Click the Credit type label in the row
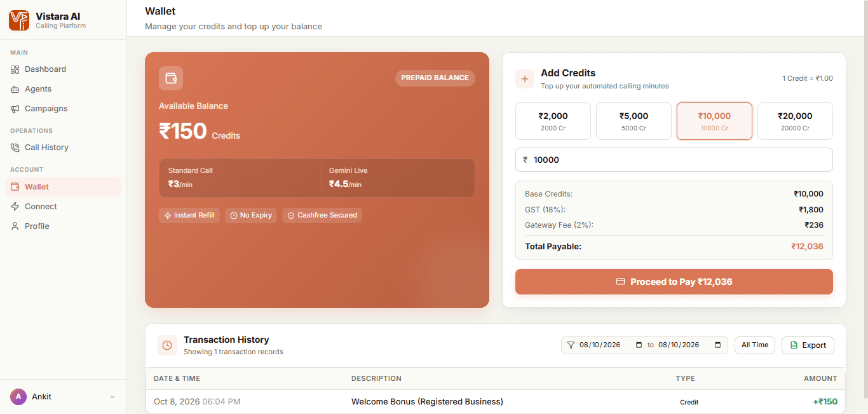This screenshot has width=868, height=414. click(x=689, y=402)
